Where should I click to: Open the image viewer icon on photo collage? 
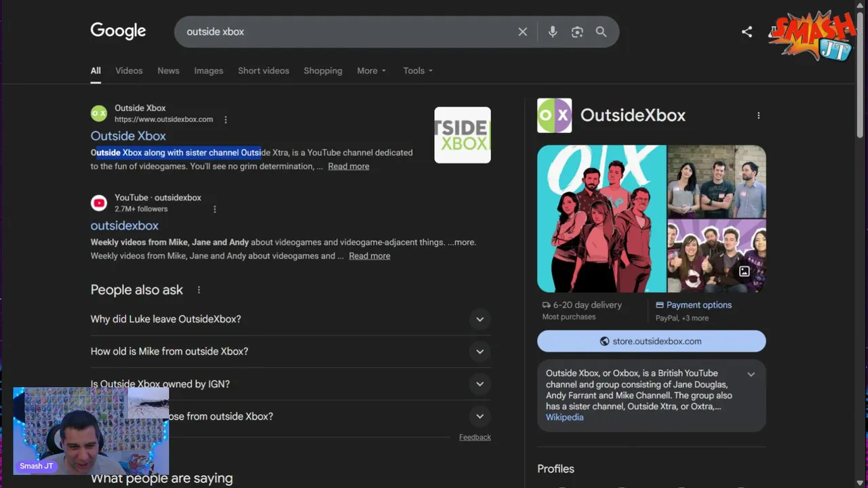[744, 272]
